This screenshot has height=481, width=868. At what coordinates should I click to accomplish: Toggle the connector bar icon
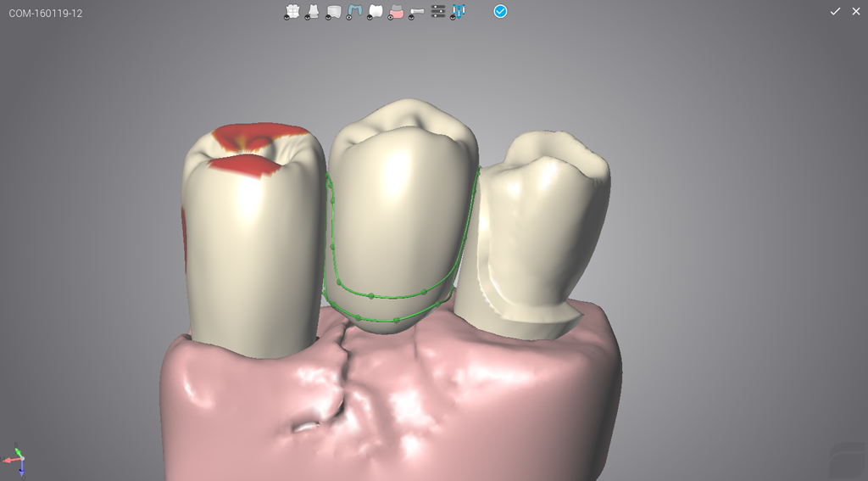pyautogui.click(x=416, y=12)
